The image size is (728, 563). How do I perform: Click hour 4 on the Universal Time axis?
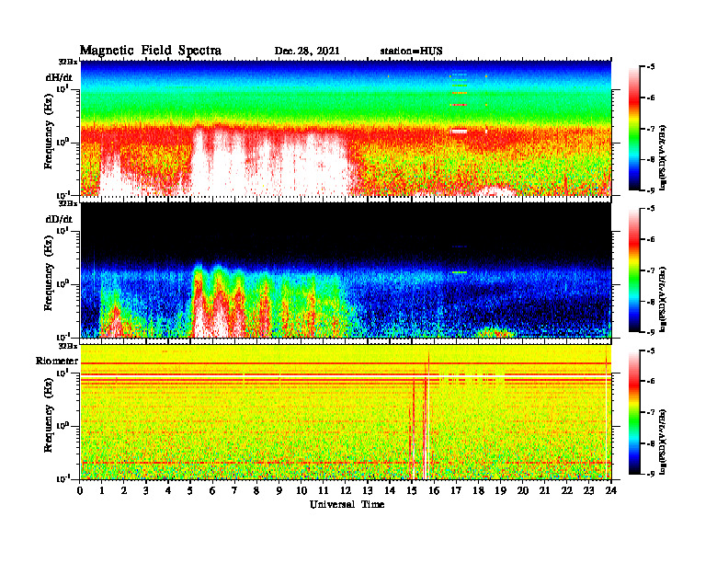tap(168, 490)
